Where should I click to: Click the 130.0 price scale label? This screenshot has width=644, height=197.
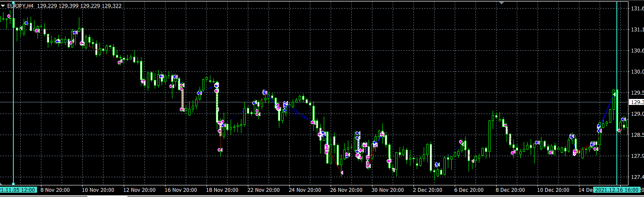637,72
